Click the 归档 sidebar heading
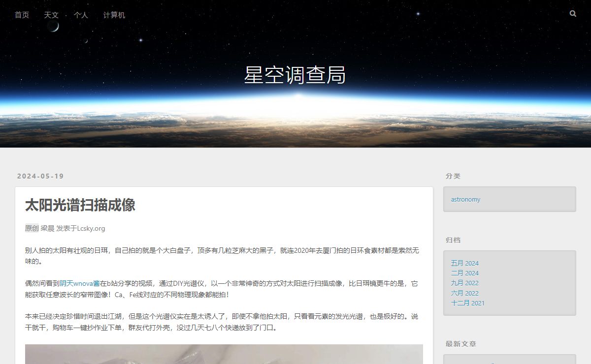The width and height of the screenshot is (591, 364). pyautogui.click(x=453, y=240)
